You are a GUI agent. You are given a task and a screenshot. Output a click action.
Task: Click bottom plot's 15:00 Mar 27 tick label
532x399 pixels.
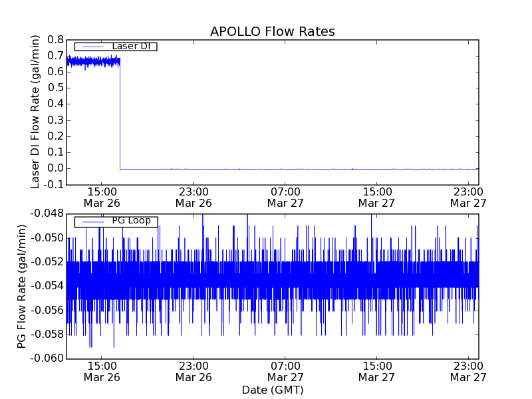tap(377, 371)
